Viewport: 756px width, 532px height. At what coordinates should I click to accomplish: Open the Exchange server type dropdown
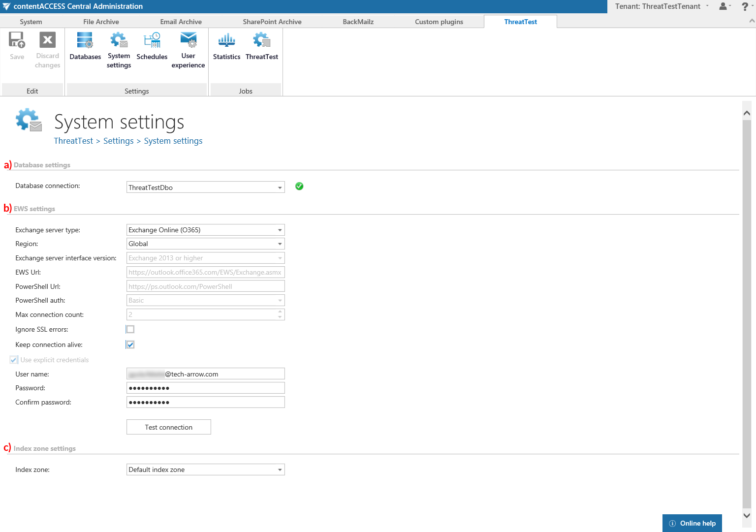[280, 230]
